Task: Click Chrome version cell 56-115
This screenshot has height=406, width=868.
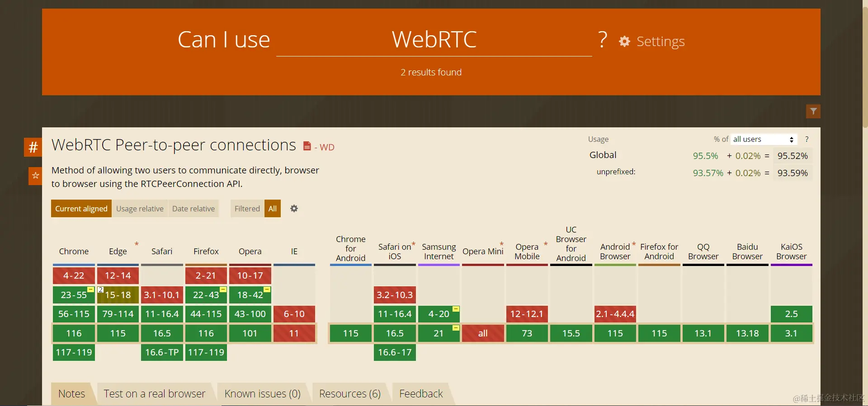Action: pos(74,314)
